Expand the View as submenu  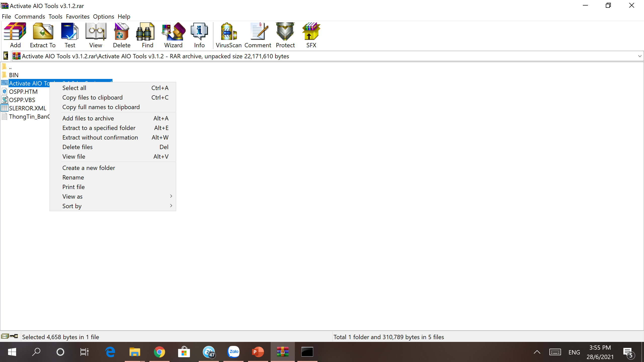click(113, 197)
